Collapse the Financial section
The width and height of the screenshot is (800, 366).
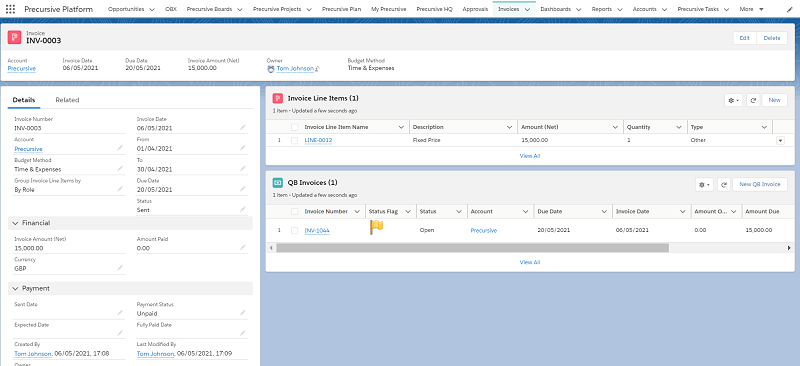pos(15,223)
